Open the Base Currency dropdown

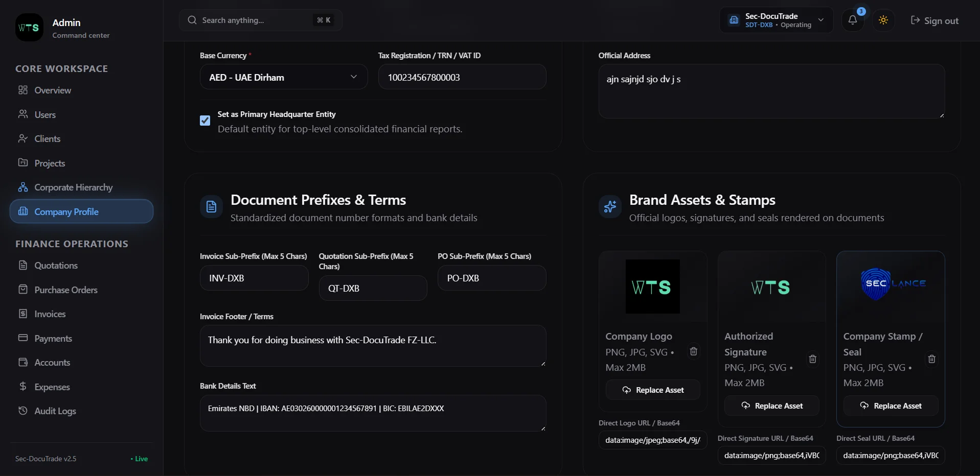pyautogui.click(x=284, y=77)
